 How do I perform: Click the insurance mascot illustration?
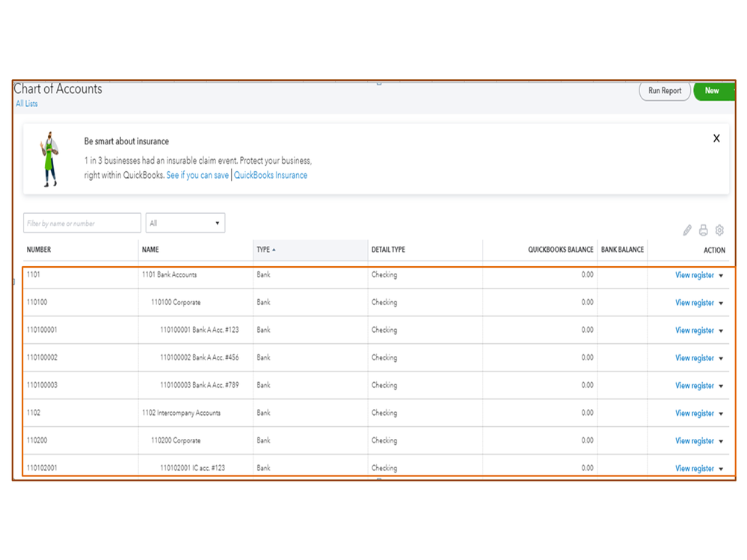pos(49,159)
